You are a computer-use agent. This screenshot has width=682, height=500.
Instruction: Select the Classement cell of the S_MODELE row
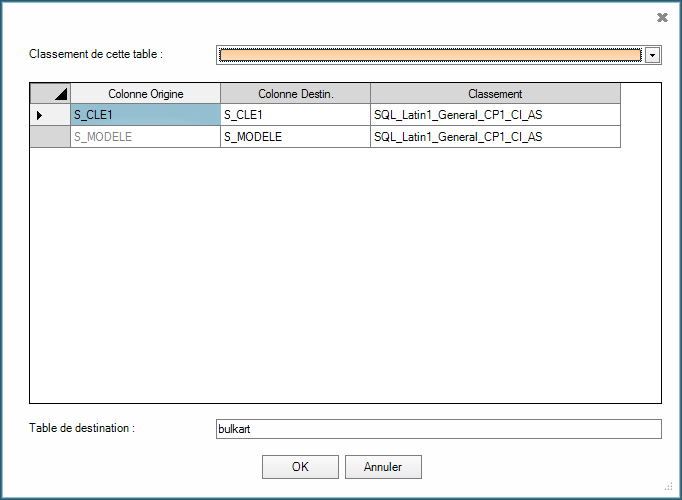[495, 137]
